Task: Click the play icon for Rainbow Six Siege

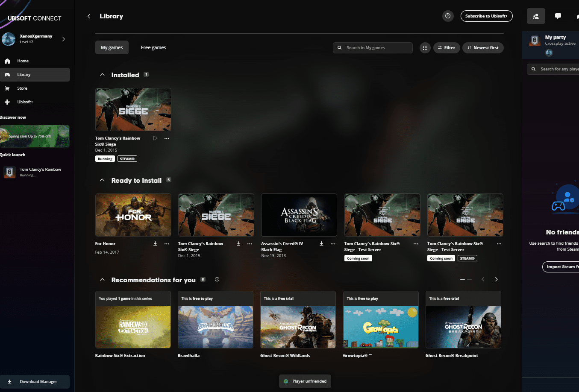Action: point(155,138)
